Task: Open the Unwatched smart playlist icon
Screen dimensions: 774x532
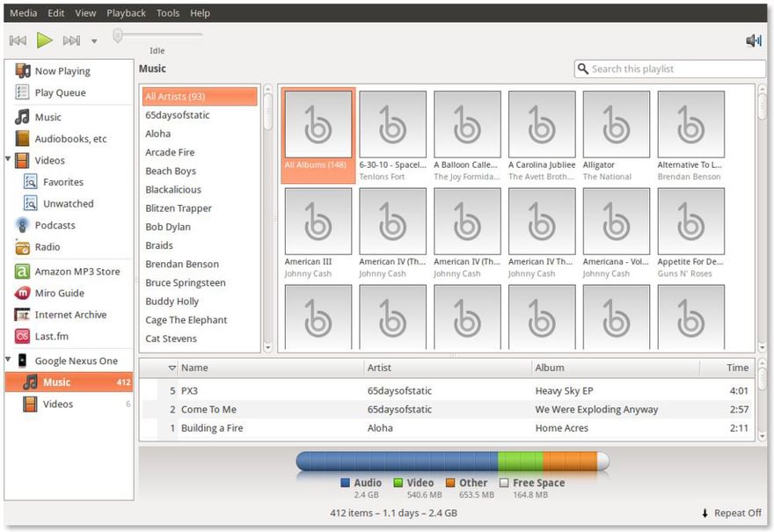Action: pyautogui.click(x=30, y=203)
